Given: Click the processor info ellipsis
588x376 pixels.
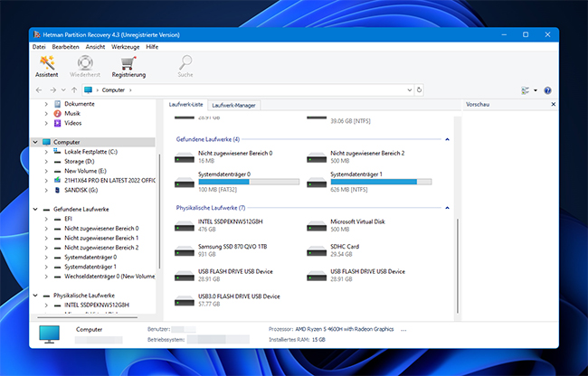Looking at the screenshot, I should (403, 330).
